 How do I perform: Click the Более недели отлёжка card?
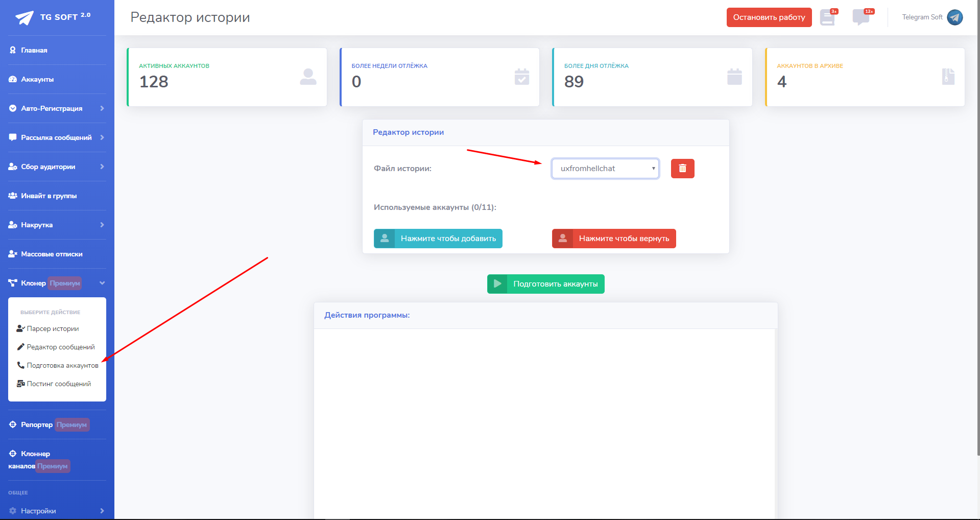click(x=440, y=77)
